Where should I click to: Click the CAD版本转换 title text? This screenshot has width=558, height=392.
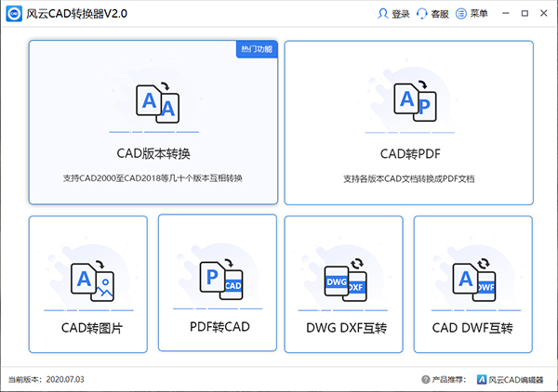click(x=154, y=153)
